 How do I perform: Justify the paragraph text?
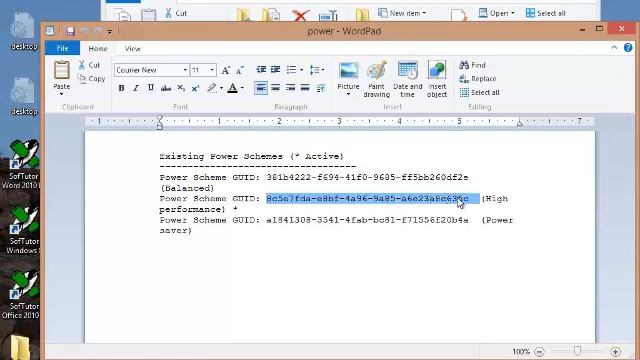point(305,88)
